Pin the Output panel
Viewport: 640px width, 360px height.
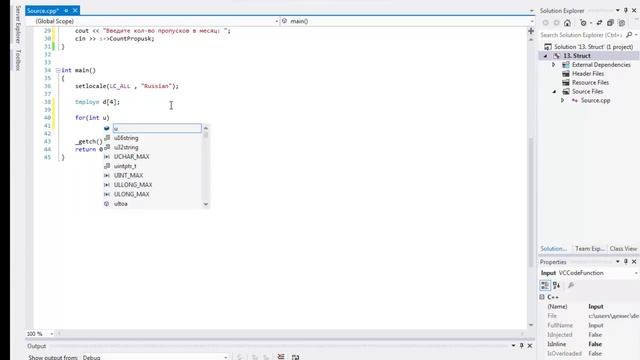pyautogui.click(x=521, y=346)
